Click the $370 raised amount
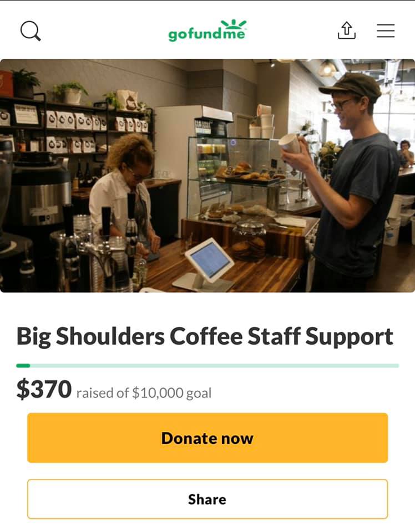 (44, 389)
